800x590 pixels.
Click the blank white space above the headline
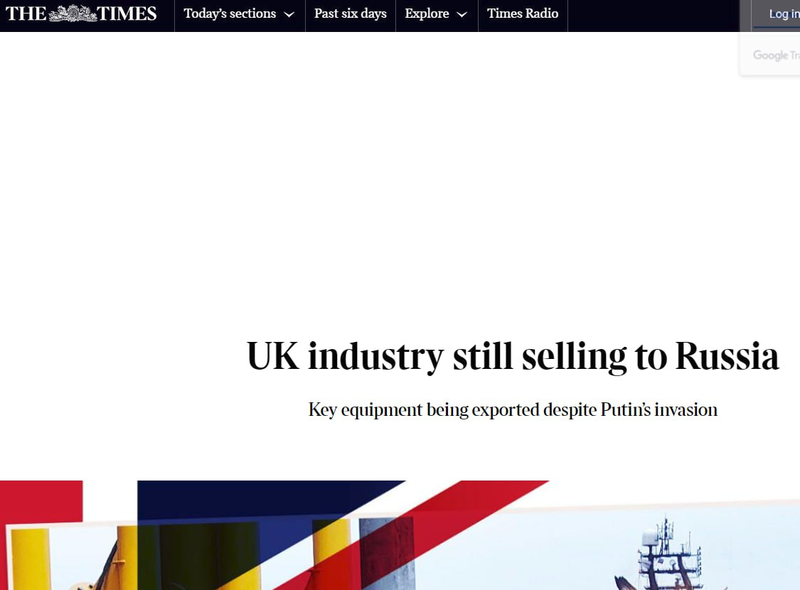coord(400,180)
